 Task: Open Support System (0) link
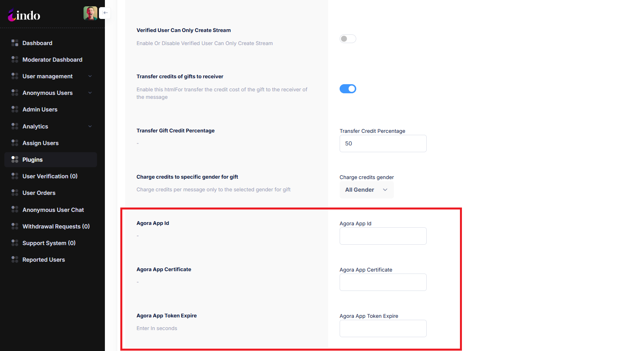(x=49, y=243)
